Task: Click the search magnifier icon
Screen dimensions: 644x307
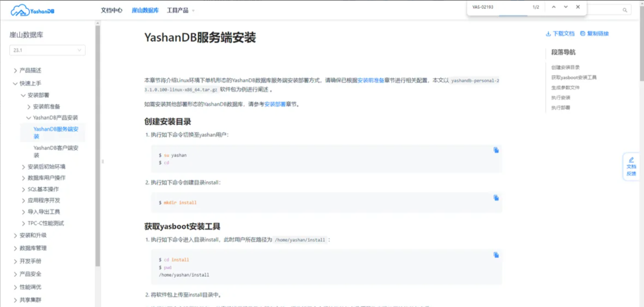Action: [x=625, y=10]
